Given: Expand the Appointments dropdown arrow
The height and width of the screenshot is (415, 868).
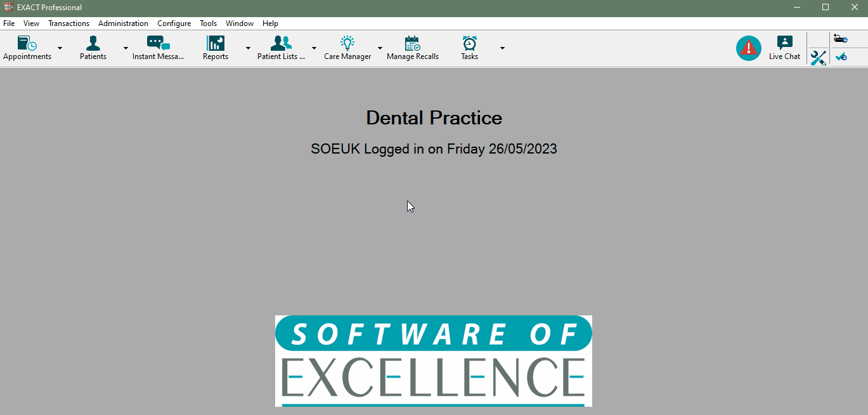Looking at the screenshot, I should [x=60, y=48].
